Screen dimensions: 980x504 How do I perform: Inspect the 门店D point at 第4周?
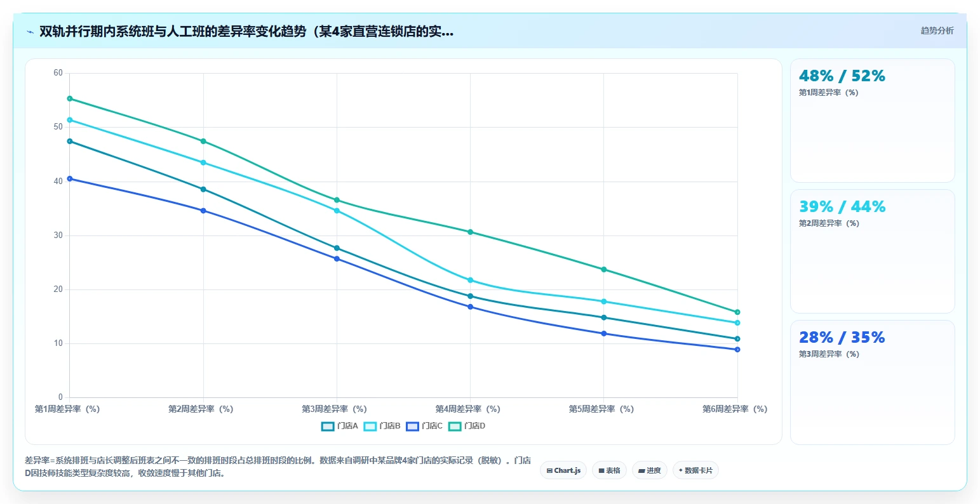pos(471,232)
